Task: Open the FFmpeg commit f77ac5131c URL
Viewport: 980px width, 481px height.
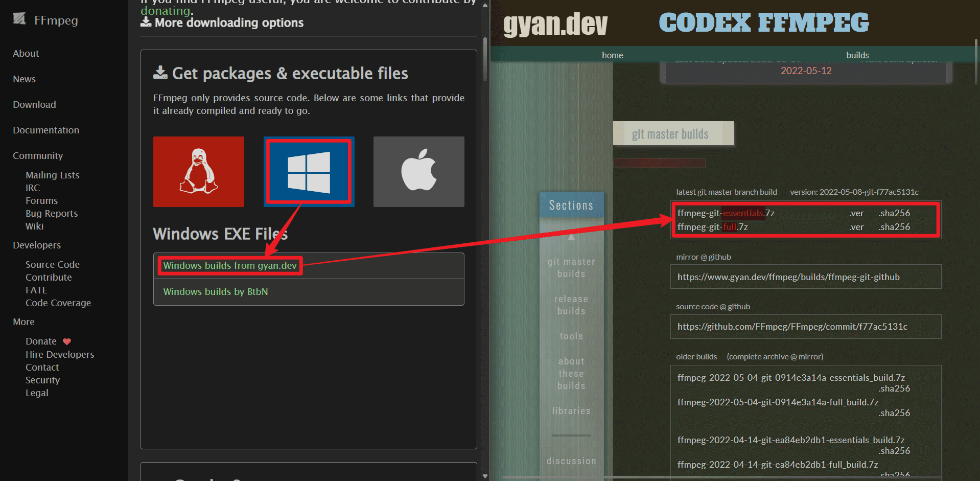Action: pos(792,327)
